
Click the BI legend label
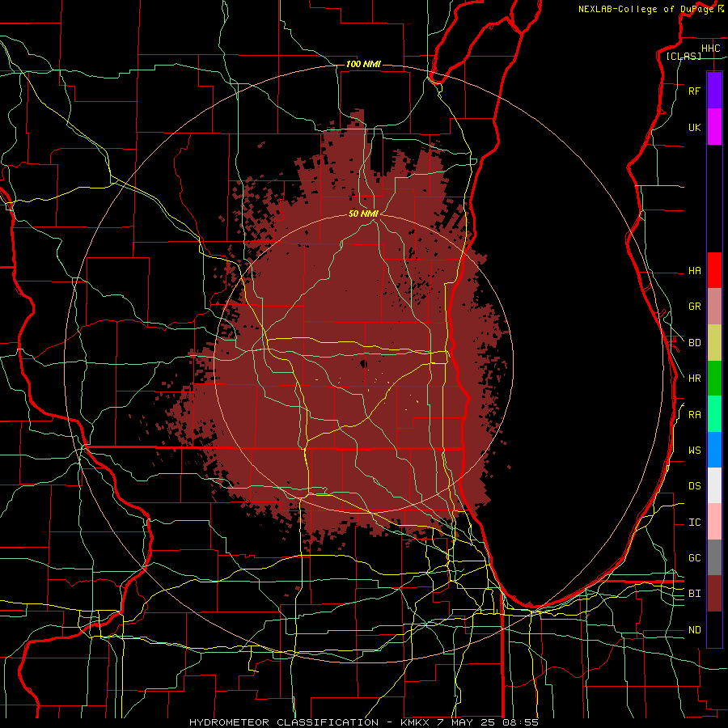tap(694, 594)
